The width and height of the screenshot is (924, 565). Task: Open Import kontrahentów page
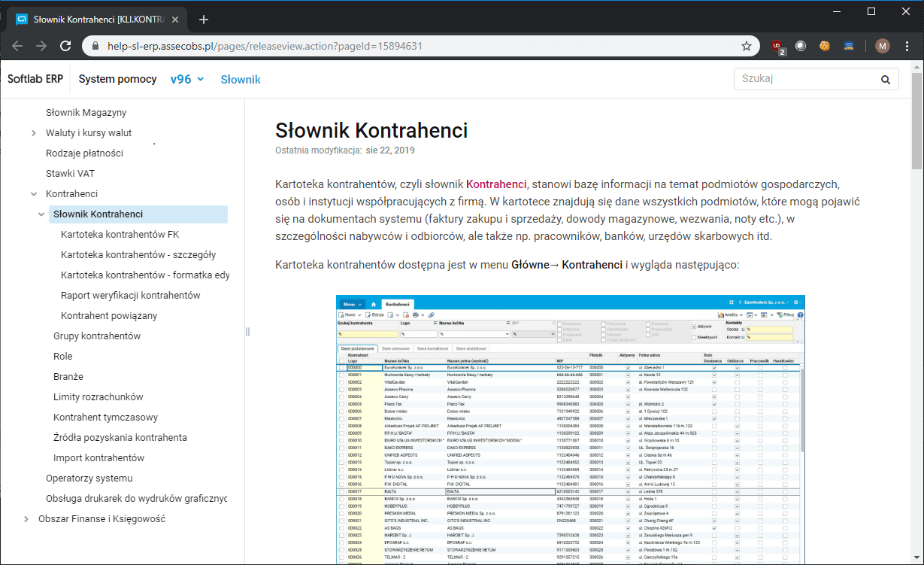98,458
